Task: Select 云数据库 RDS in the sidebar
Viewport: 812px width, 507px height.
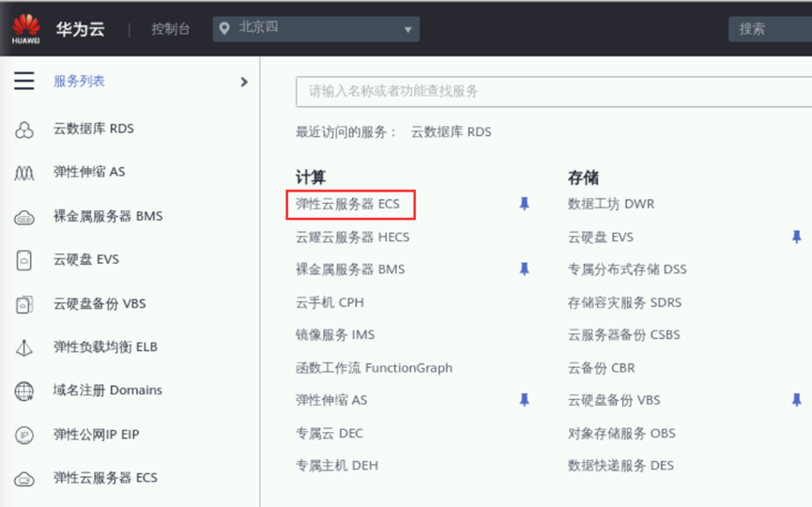Action: point(94,129)
